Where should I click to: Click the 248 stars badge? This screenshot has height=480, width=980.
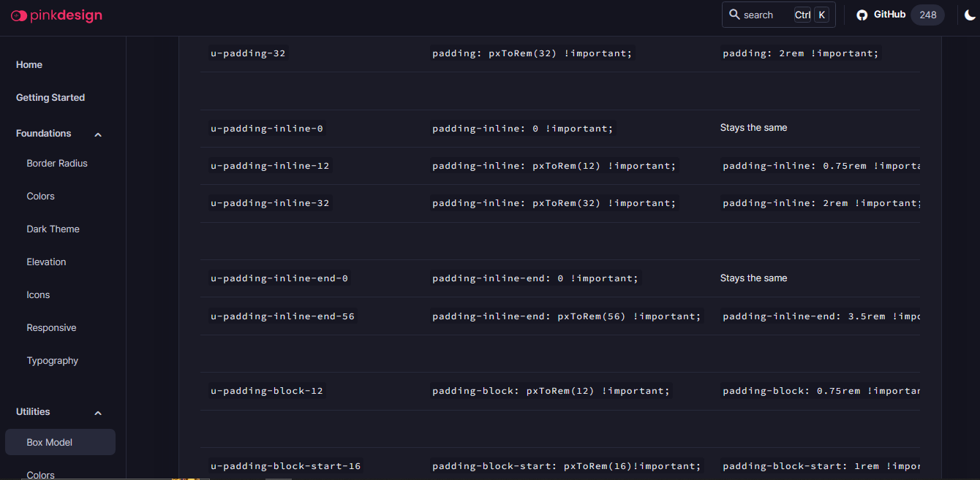click(x=928, y=15)
